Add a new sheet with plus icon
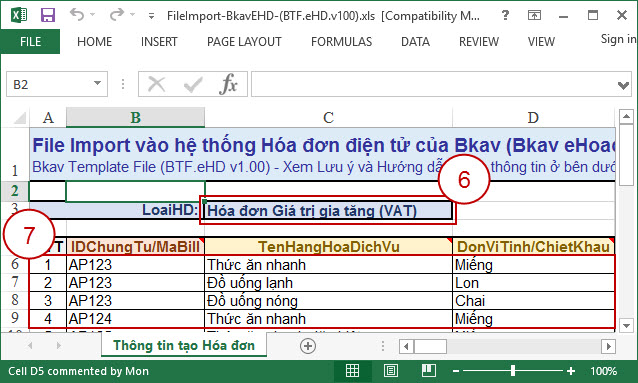Screen dimensions: 638x383 coord(308,346)
